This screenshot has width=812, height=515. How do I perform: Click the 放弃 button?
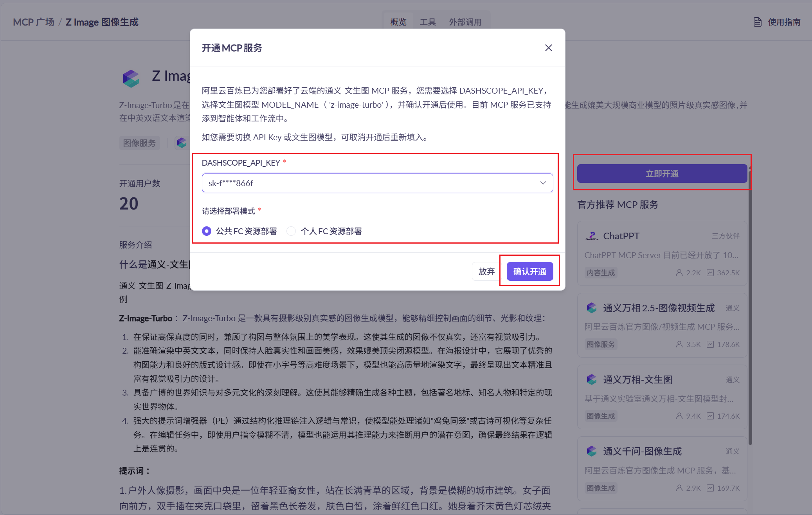click(486, 271)
